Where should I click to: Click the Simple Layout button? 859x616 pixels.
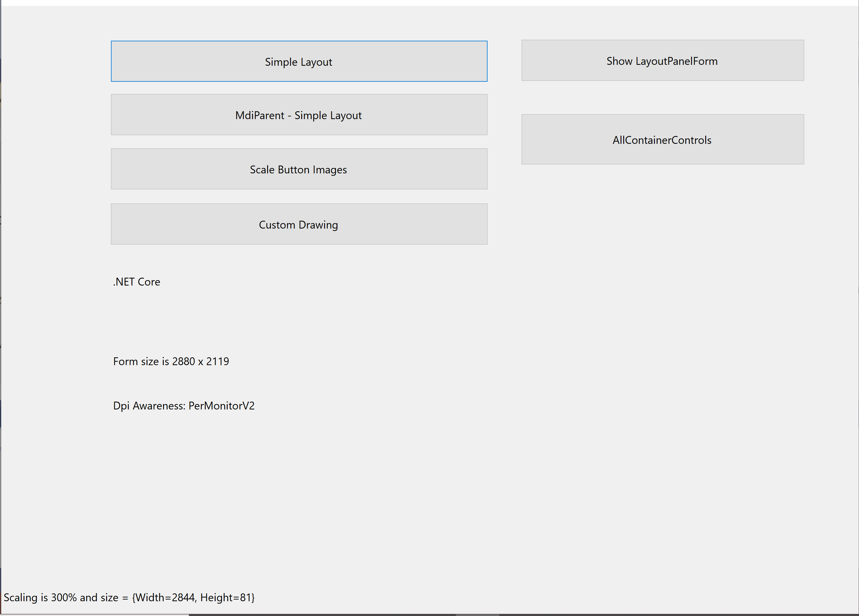[299, 62]
